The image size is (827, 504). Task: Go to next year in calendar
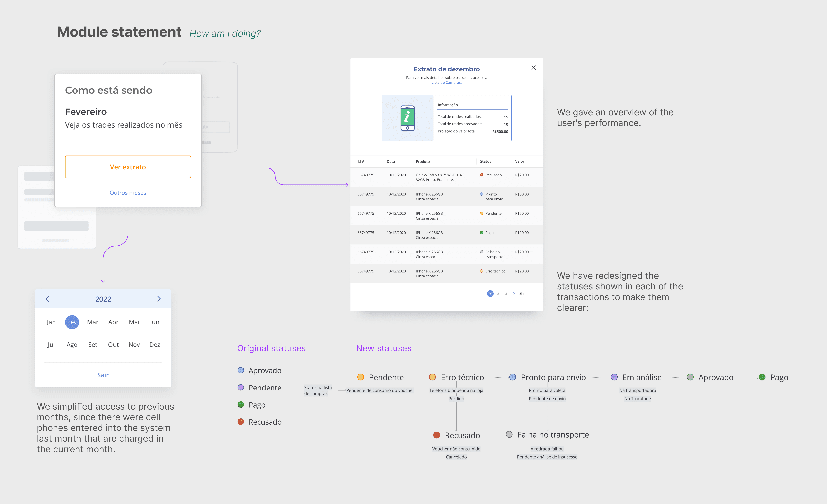(159, 299)
